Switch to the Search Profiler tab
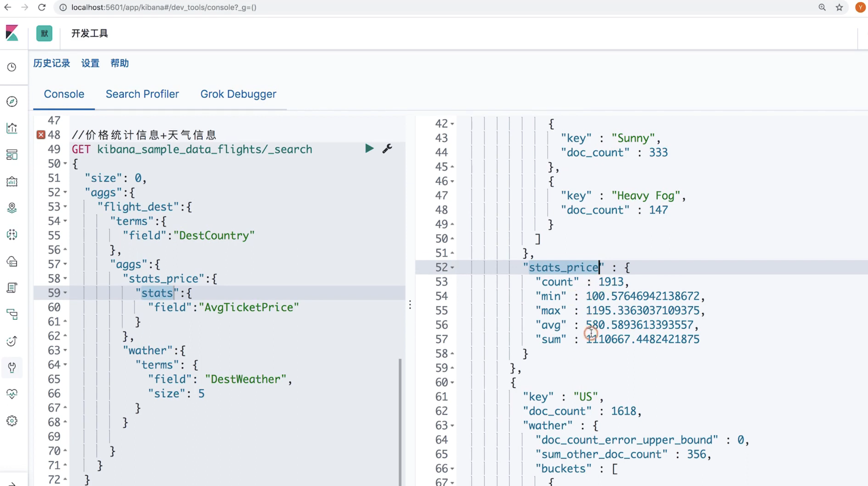Viewport: 868px width, 486px height. pos(142,94)
